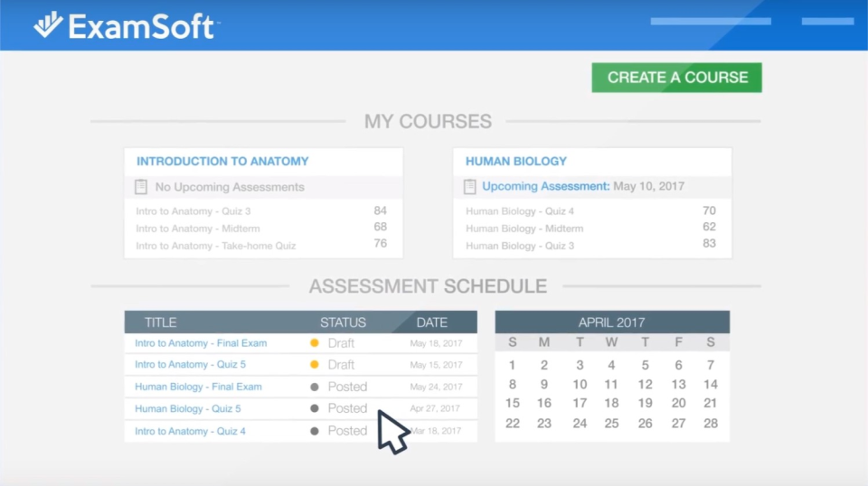The height and width of the screenshot is (486, 868).
Task: Click the yellow Draft status dot for Final Exam
Action: pyautogui.click(x=315, y=343)
